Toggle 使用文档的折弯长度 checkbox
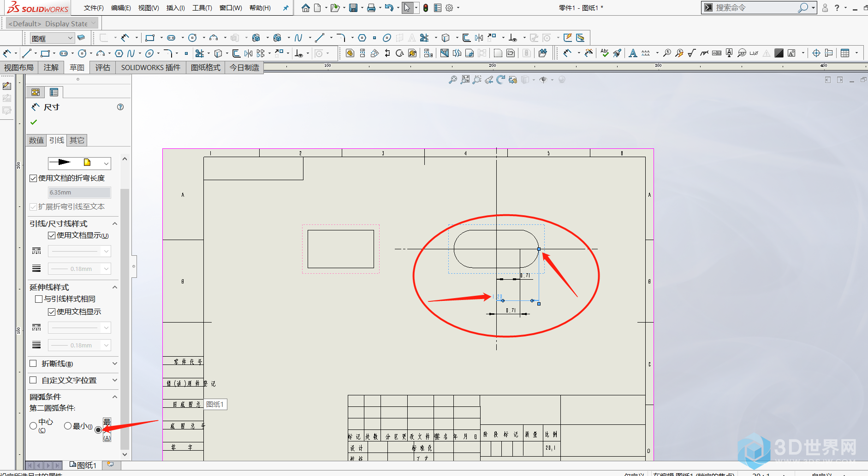Viewport: 868px width, 476px height. [x=33, y=178]
